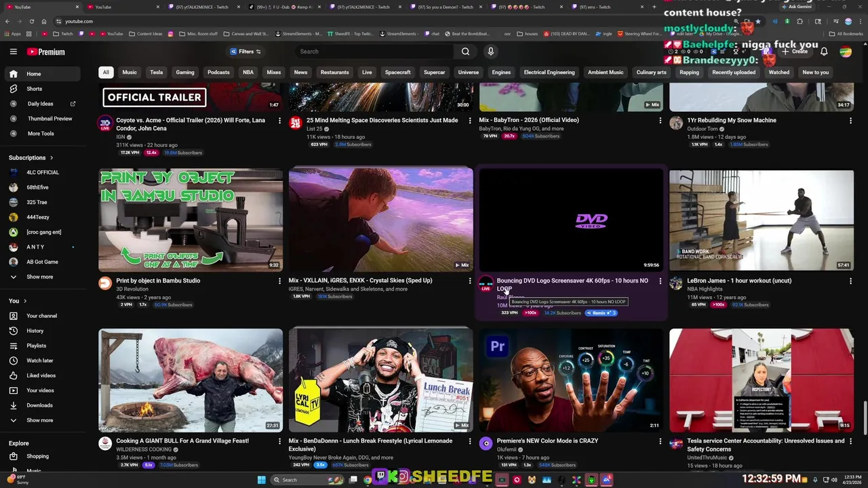Open the Filters button next to search

pos(245,52)
